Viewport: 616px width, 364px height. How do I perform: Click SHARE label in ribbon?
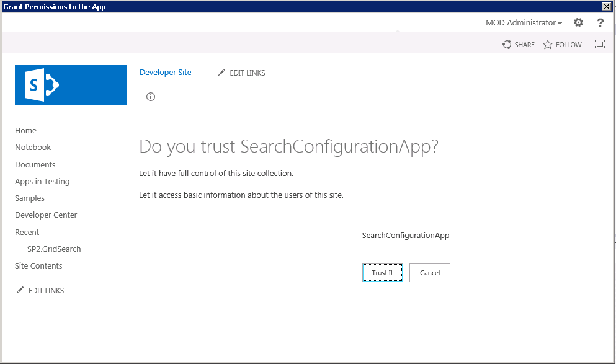pos(524,45)
